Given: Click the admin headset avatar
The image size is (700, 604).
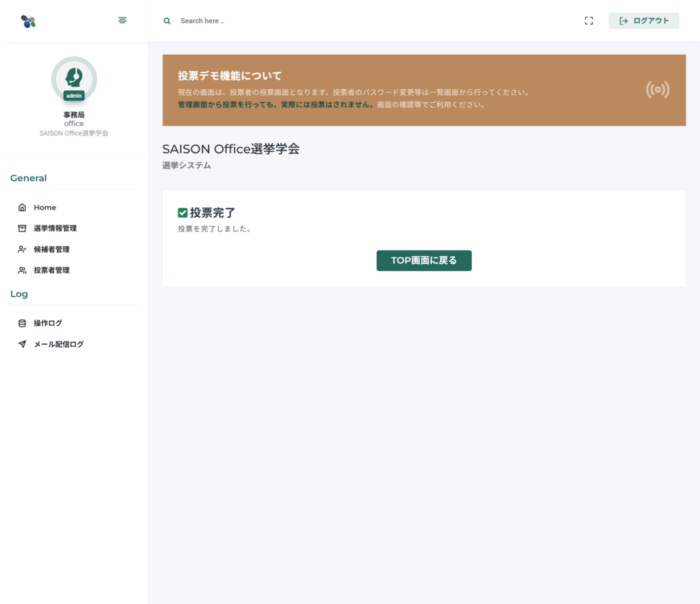Looking at the screenshot, I should [74, 79].
